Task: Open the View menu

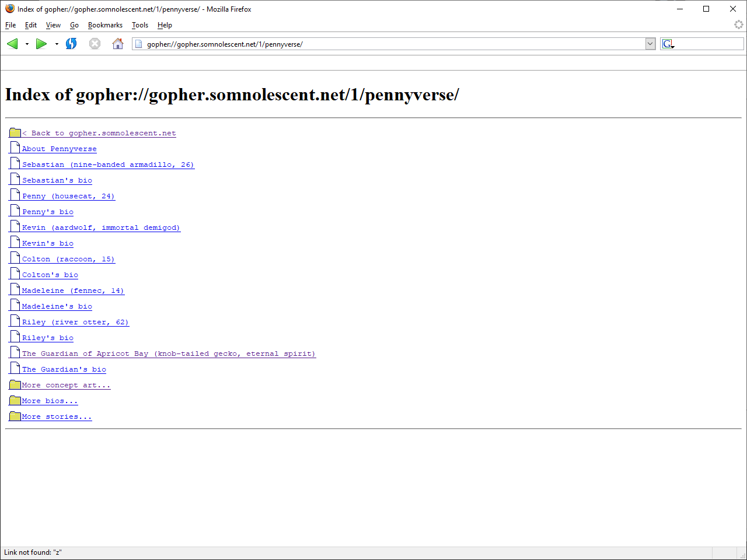Action: [x=53, y=25]
